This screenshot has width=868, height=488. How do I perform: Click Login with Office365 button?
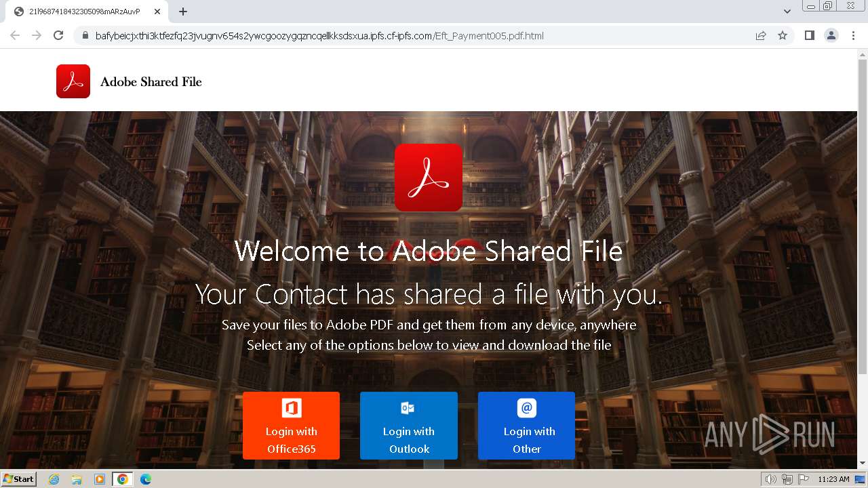tap(291, 426)
